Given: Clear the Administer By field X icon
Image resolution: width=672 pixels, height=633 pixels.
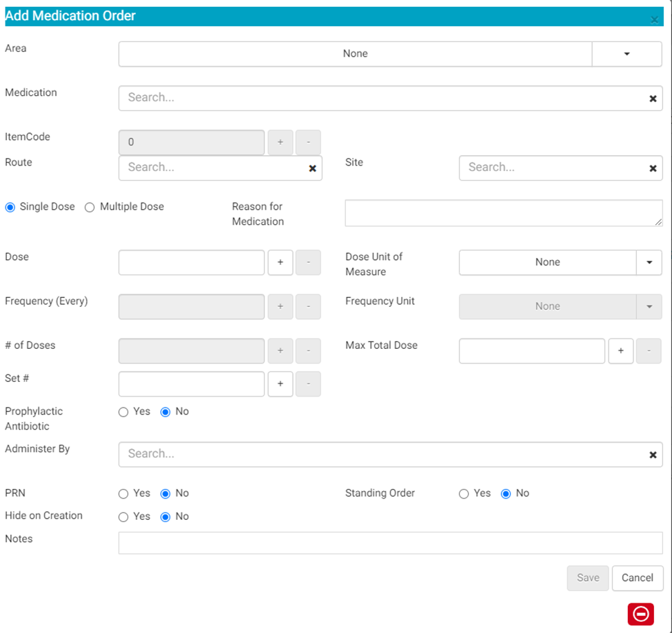Looking at the screenshot, I should pos(653,455).
